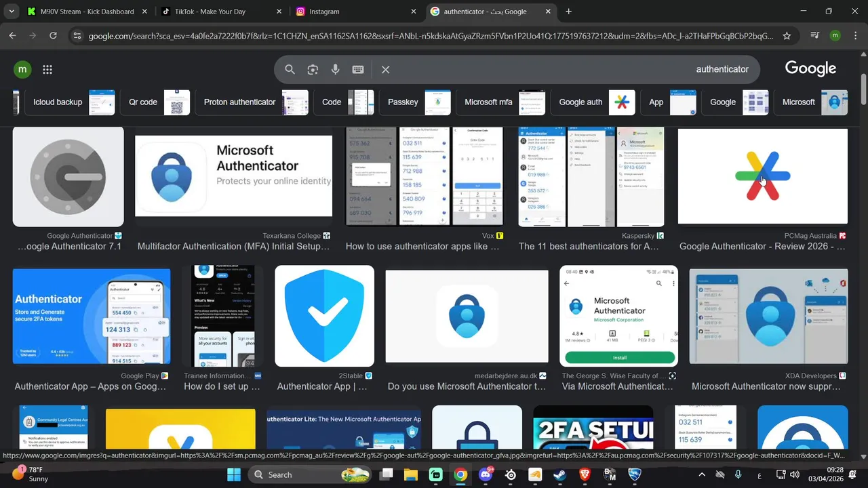Filter by App chip
The image size is (868, 488).
coord(669,102)
